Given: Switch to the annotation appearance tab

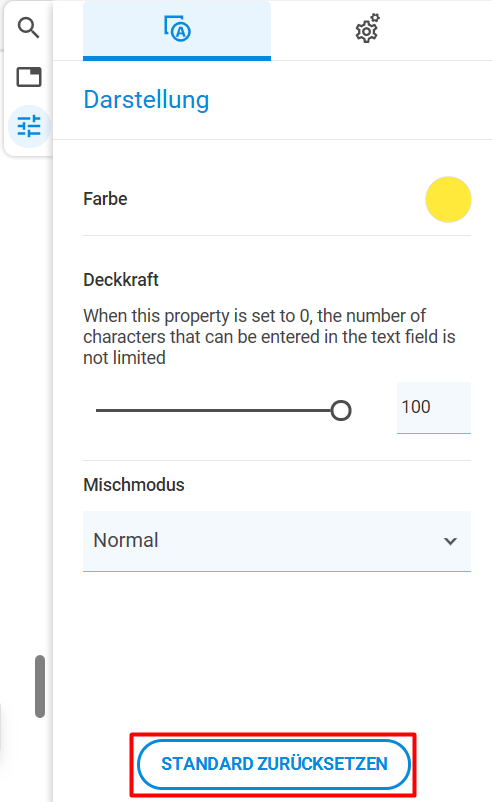Looking at the screenshot, I should pyautogui.click(x=177, y=30).
